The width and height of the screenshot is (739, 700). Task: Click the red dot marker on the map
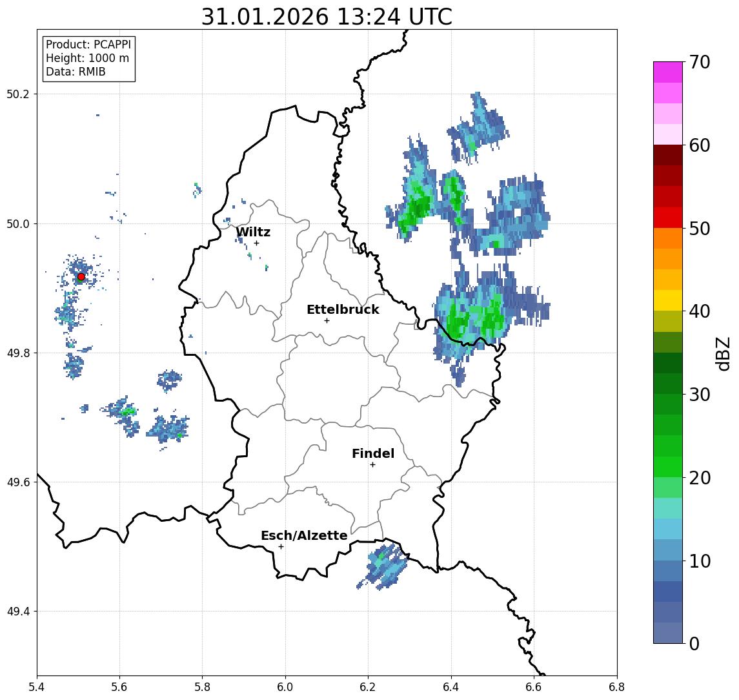click(81, 277)
